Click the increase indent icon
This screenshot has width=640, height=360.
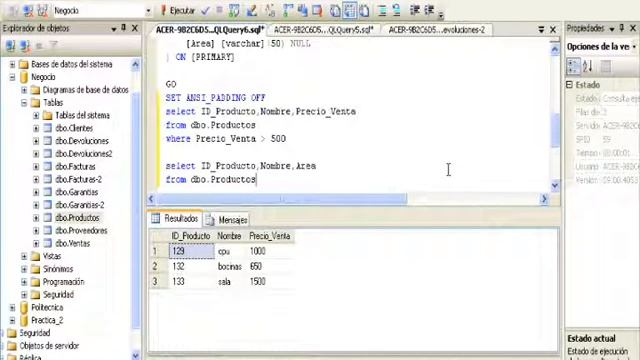[429, 11]
